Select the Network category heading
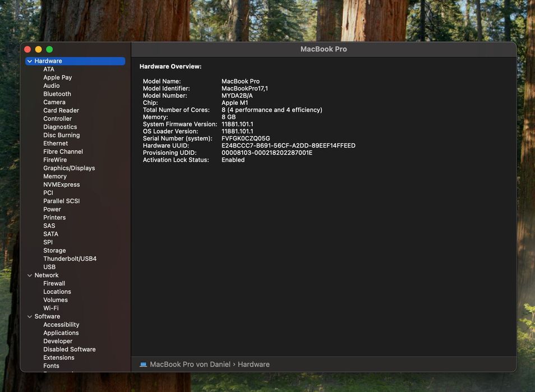This screenshot has width=535, height=392. [x=47, y=275]
